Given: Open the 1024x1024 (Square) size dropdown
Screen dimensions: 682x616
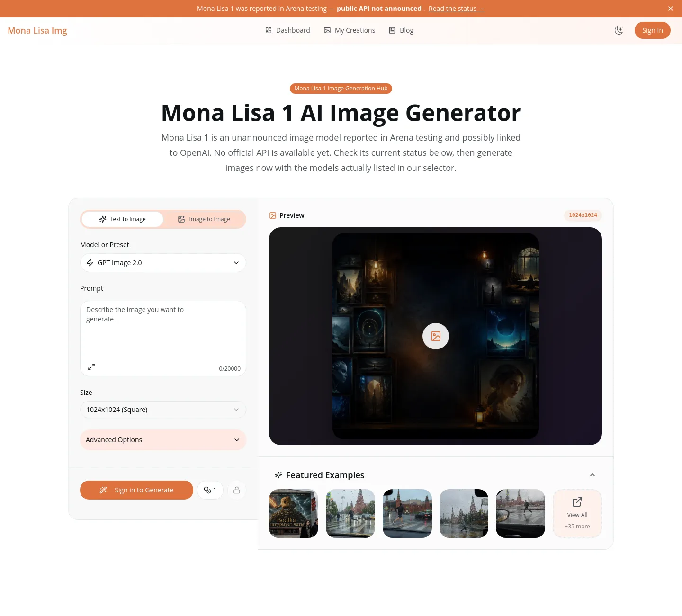Looking at the screenshot, I should click(x=163, y=410).
